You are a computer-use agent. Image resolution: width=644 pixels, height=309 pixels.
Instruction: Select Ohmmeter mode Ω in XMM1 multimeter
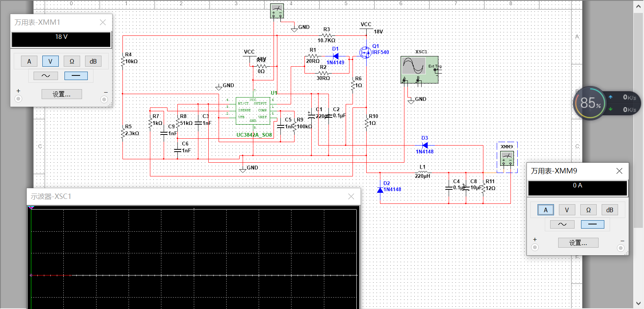pos(72,61)
